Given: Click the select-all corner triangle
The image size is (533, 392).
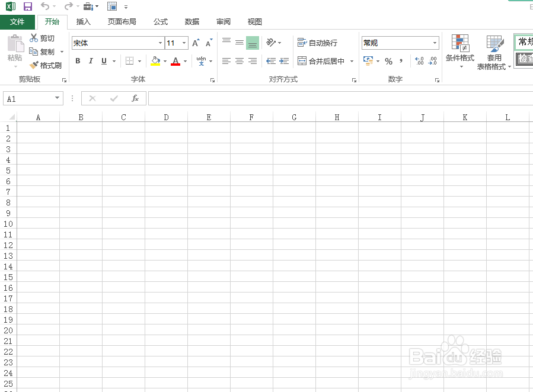Looking at the screenshot, I should (x=11, y=117).
